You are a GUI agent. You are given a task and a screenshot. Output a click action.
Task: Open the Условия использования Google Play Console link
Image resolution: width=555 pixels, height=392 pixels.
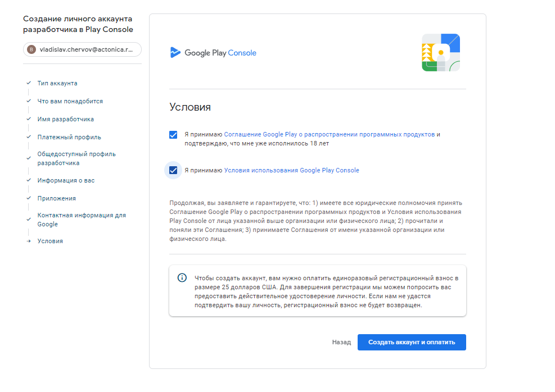pyautogui.click(x=291, y=170)
